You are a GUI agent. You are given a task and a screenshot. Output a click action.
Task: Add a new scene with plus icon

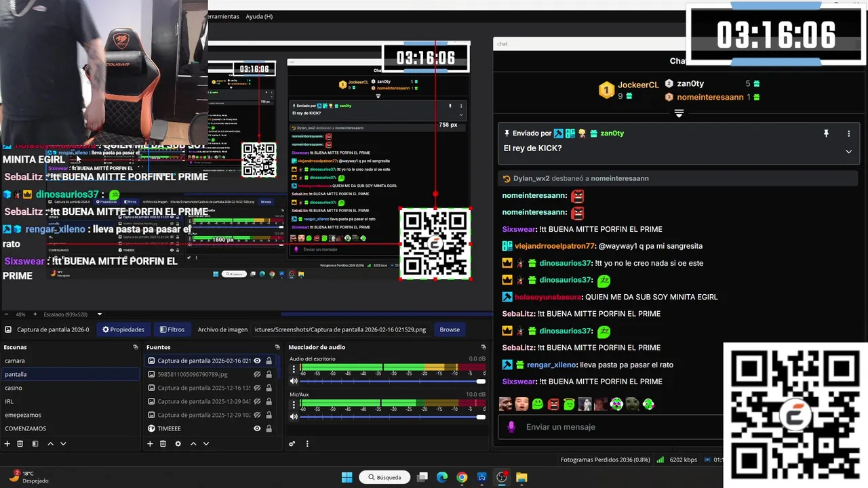[7, 444]
